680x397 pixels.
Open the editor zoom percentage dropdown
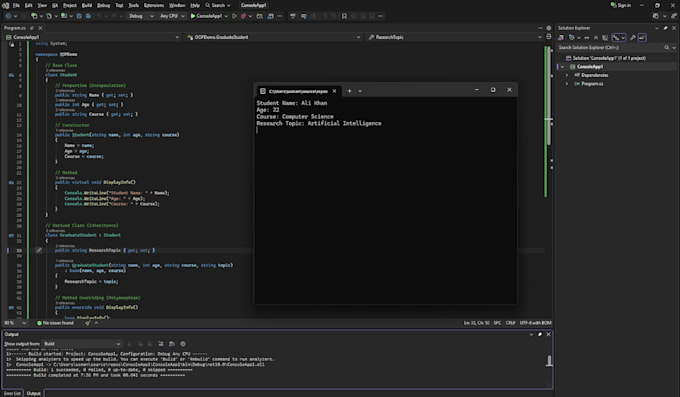pos(24,323)
